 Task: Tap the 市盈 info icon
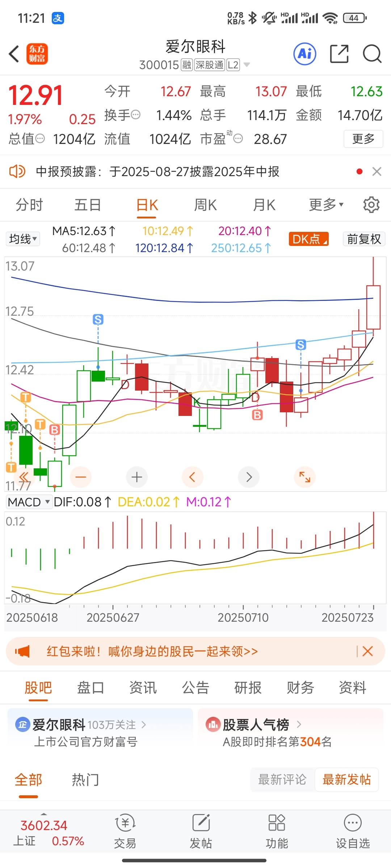(238, 138)
